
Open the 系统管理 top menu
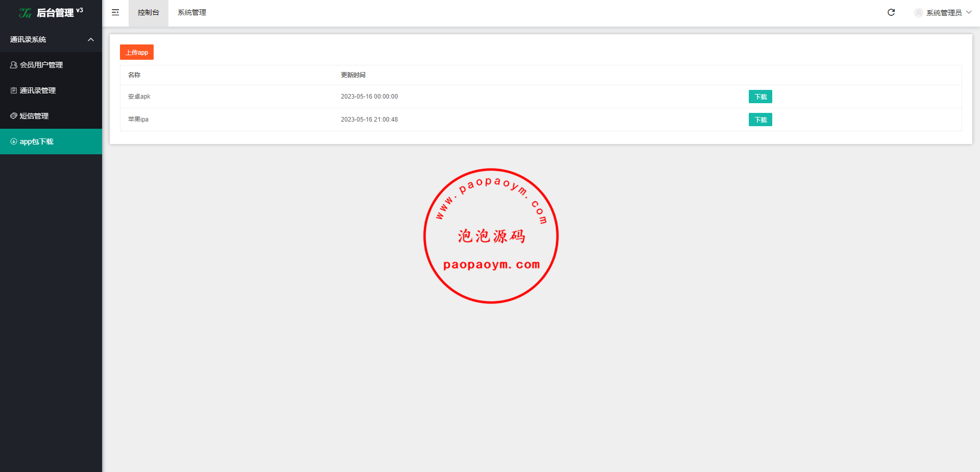(192, 13)
